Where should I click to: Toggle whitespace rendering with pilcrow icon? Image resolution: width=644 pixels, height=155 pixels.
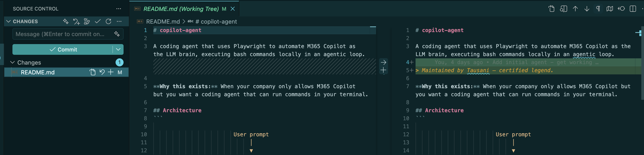[x=598, y=8]
